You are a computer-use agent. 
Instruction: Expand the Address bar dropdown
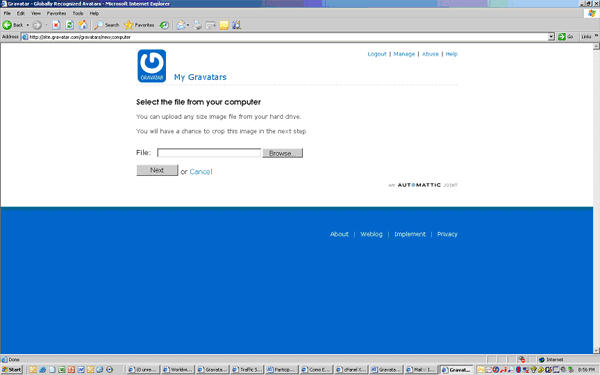coord(551,37)
